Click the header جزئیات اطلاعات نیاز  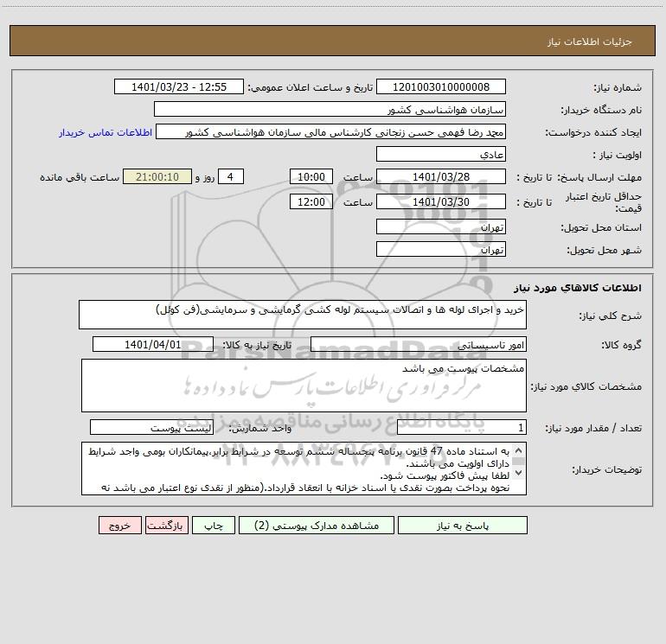pos(590,41)
